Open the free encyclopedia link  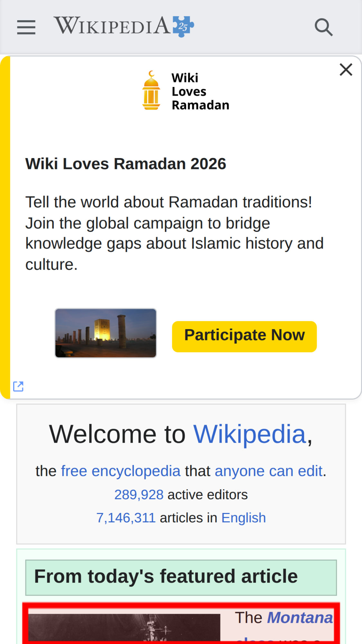click(121, 471)
